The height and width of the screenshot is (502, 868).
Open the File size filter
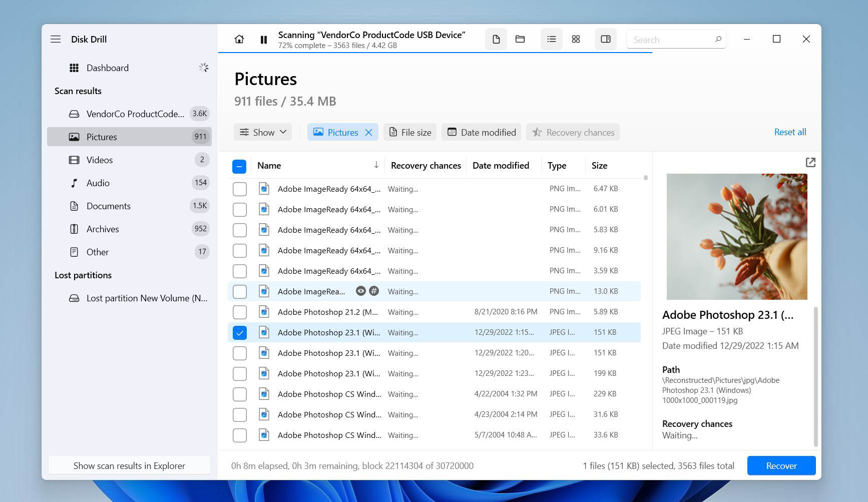pos(410,132)
